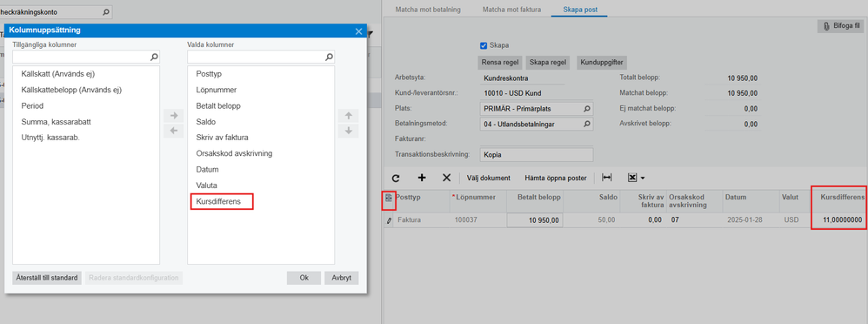Screen dimensions: 868x324
Task: Move column right with arrow button
Action: (x=173, y=115)
